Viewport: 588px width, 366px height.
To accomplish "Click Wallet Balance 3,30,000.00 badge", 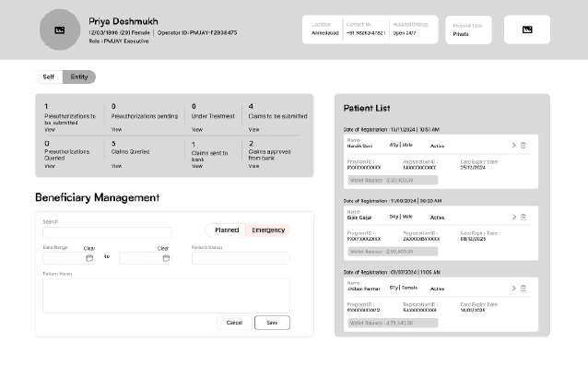I will [x=393, y=180].
